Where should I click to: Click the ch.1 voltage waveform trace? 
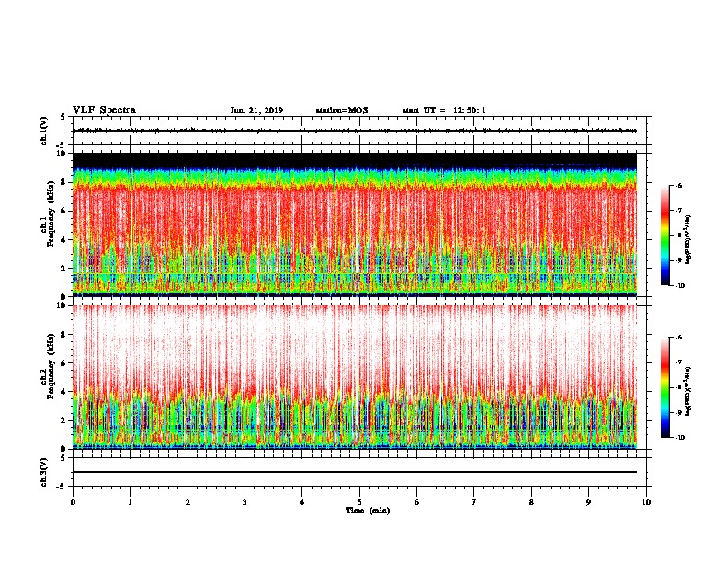point(355,131)
